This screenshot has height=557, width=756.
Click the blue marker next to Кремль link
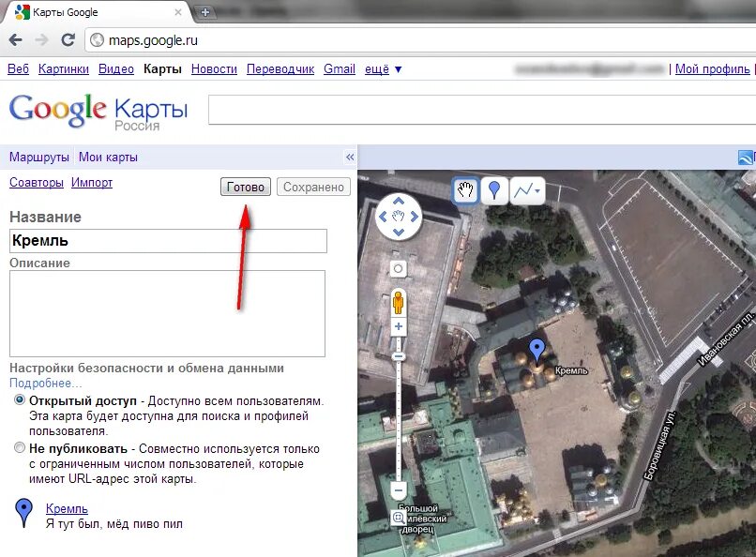point(23,513)
